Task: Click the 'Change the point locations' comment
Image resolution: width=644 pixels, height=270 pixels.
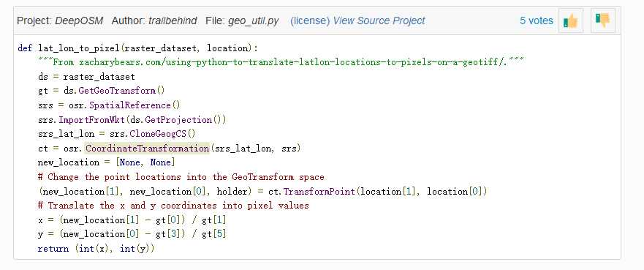Action: (181, 177)
